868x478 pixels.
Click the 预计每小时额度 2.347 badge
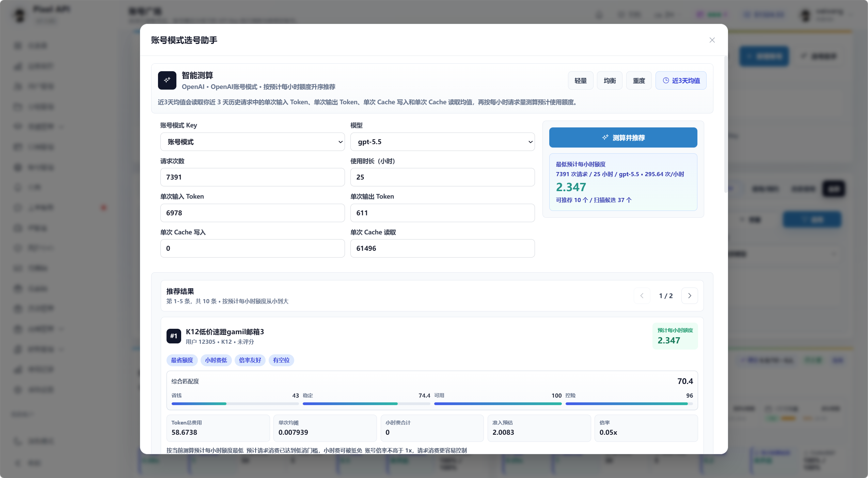[x=675, y=336]
